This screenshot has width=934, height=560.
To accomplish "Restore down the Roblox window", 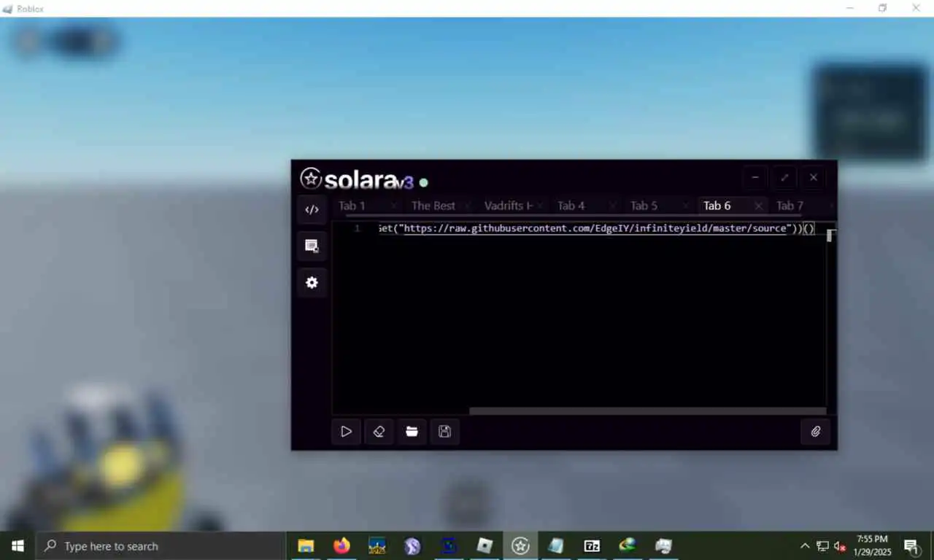I will tap(882, 8).
